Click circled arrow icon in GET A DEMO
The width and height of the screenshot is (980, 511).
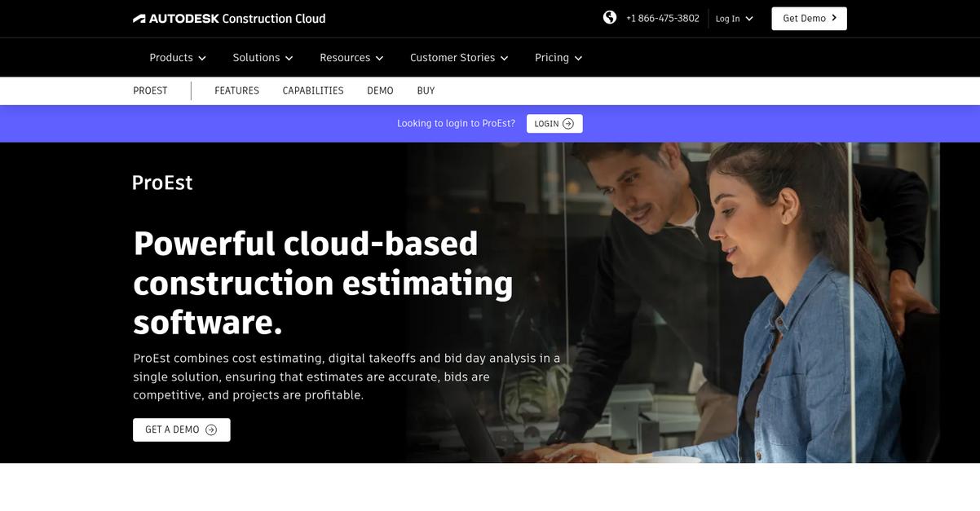(211, 430)
